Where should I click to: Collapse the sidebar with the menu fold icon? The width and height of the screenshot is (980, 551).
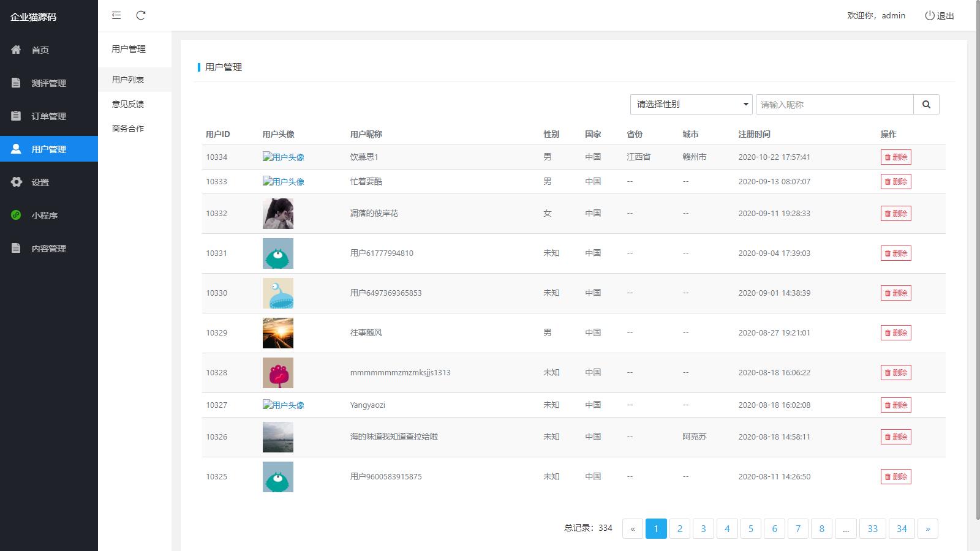point(116,15)
